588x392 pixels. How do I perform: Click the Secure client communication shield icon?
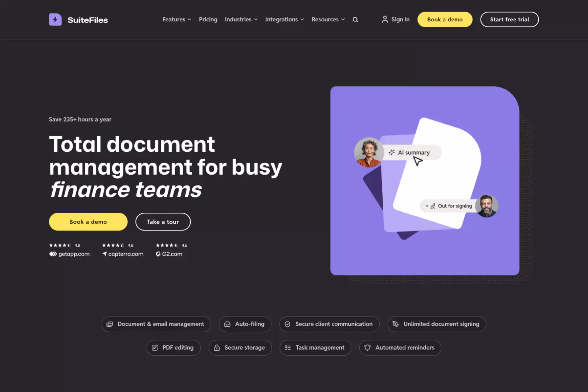coord(287,324)
